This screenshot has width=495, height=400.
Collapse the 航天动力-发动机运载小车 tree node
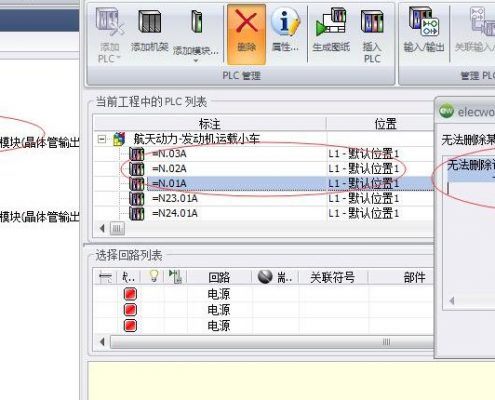(x=102, y=139)
